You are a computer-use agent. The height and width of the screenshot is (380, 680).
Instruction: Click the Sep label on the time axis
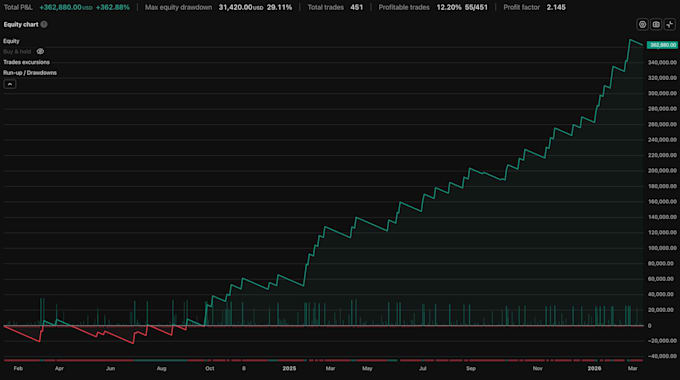coord(471,369)
